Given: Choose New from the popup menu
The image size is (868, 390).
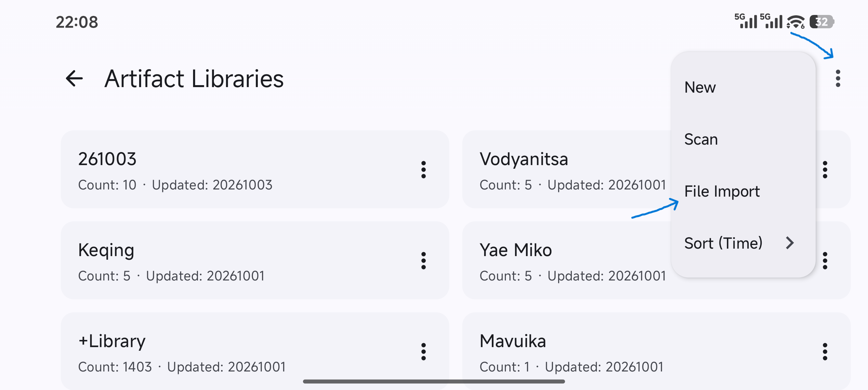Looking at the screenshot, I should pyautogui.click(x=743, y=87).
